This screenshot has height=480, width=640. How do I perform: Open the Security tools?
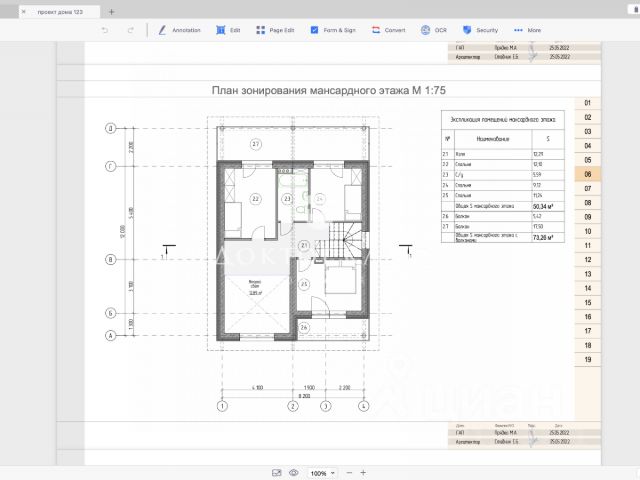pos(480,30)
